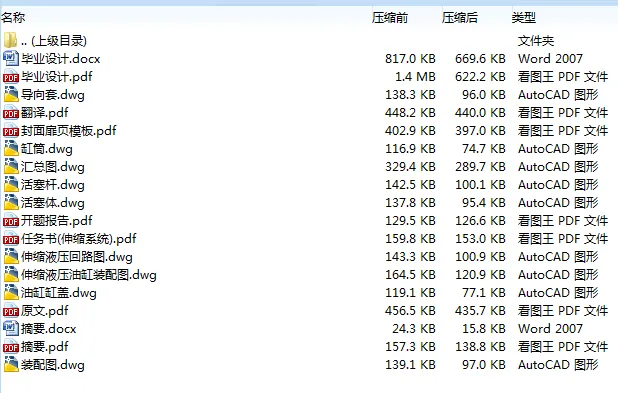Screen dimensions: 618x393
Task: Select file name 装配图.dwg
Action: point(53,365)
